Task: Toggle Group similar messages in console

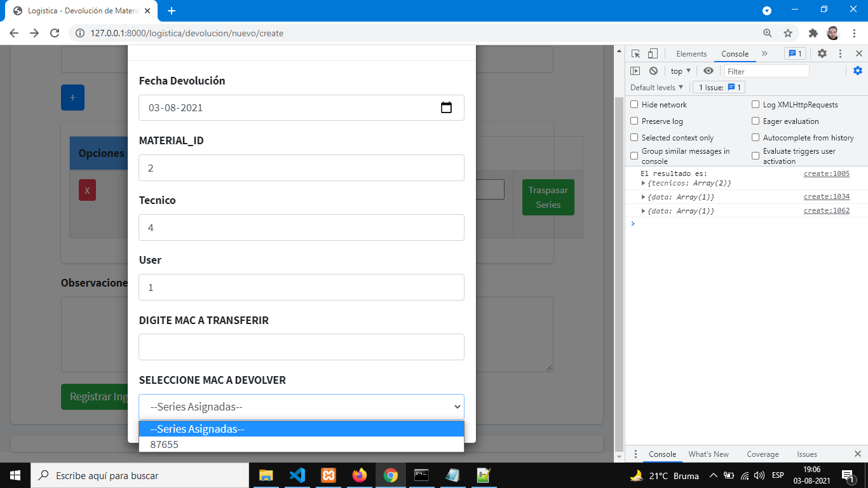Action: coord(634,156)
